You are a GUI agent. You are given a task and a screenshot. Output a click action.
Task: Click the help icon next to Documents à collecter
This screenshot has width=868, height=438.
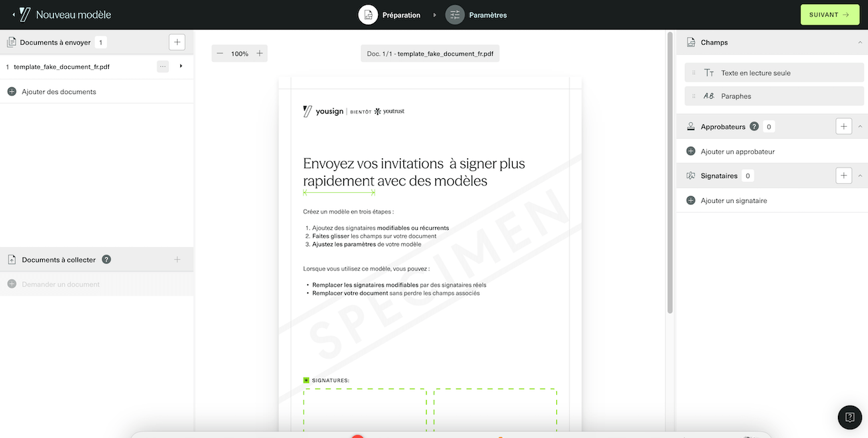coord(106,260)
